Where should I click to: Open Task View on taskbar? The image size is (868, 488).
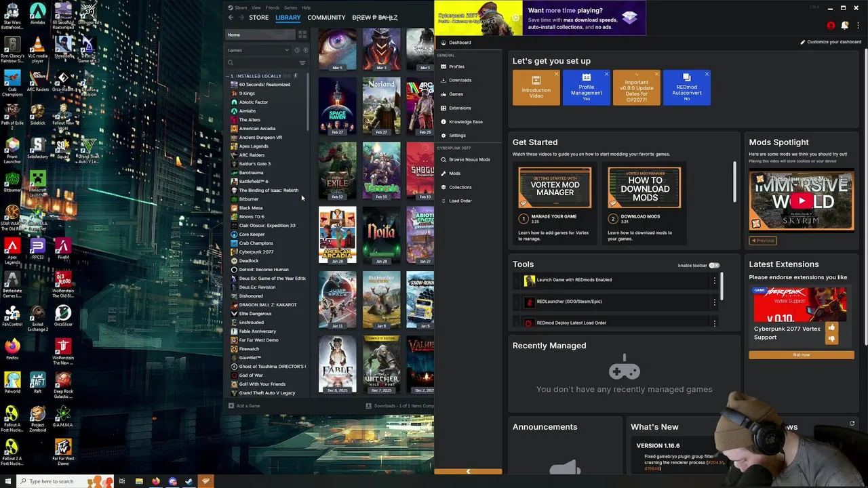tap(122, 481)
